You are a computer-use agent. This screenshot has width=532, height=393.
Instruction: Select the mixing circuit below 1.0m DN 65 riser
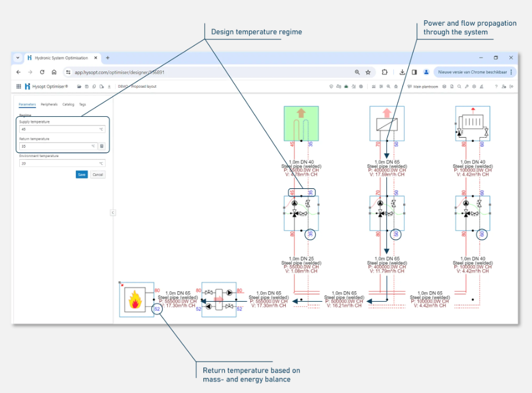tap(387, 213)
